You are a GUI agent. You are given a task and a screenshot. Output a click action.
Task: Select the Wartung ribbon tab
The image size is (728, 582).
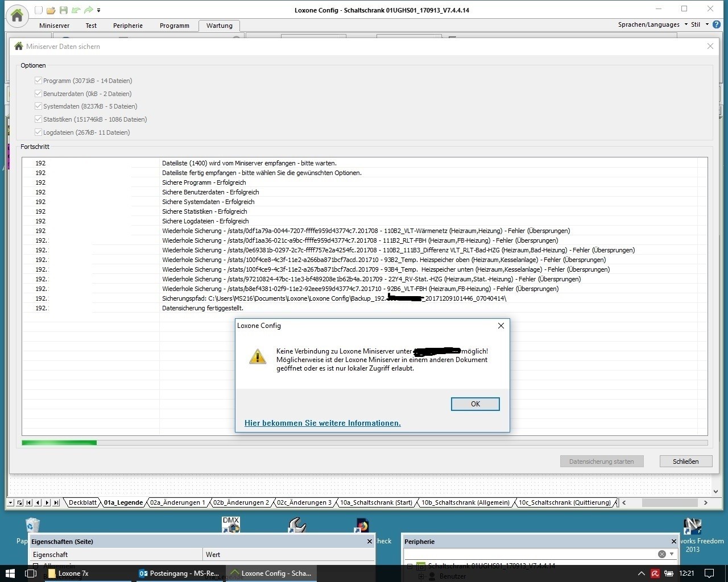tap(220, 26)
